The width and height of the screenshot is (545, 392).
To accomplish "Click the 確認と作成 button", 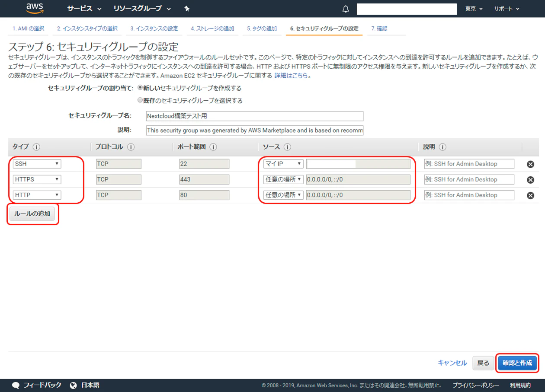I will point(517,363).
